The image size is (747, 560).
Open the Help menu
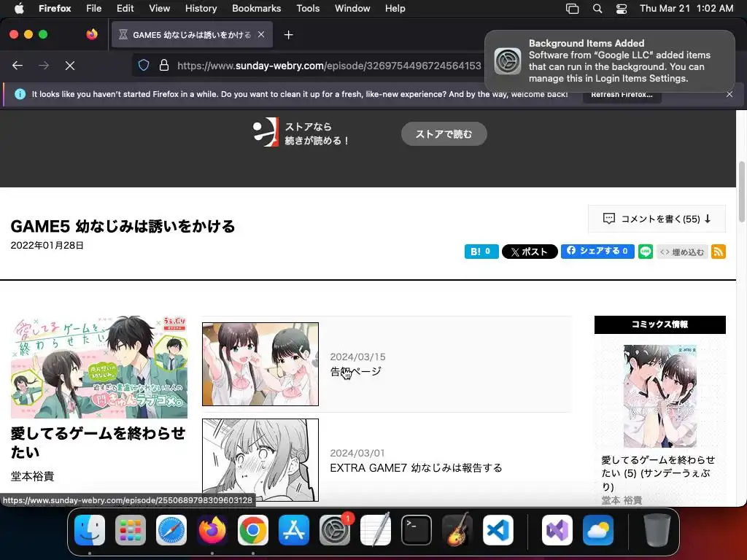(395, 8)
